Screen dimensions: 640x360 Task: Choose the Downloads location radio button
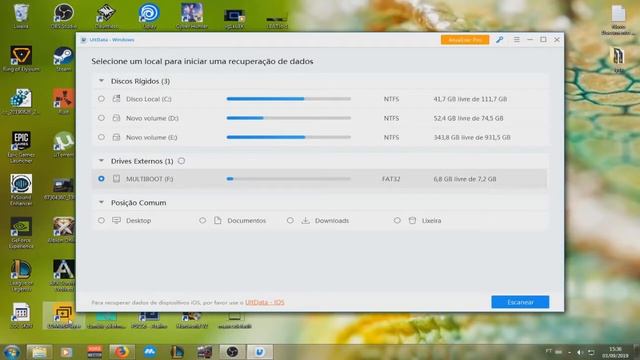click(290, 220)
